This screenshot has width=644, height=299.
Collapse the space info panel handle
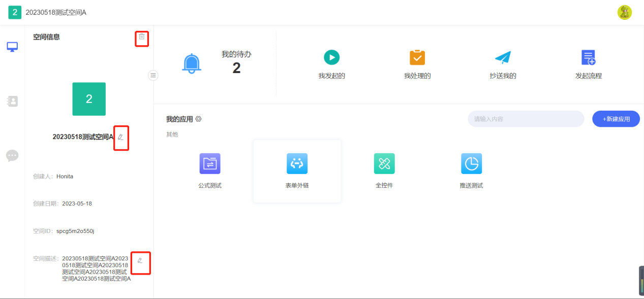pyautogui.click(x=153, y=75)
